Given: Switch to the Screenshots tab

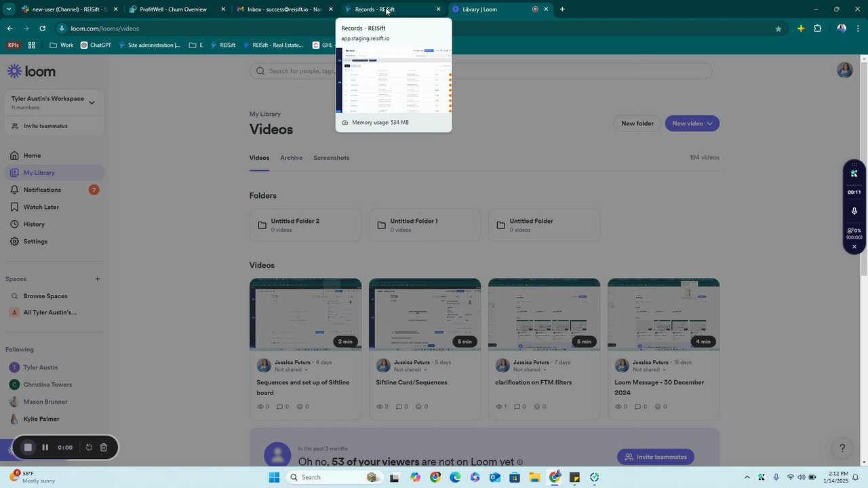Looking at the screenshot, I should tap(331, 158).
